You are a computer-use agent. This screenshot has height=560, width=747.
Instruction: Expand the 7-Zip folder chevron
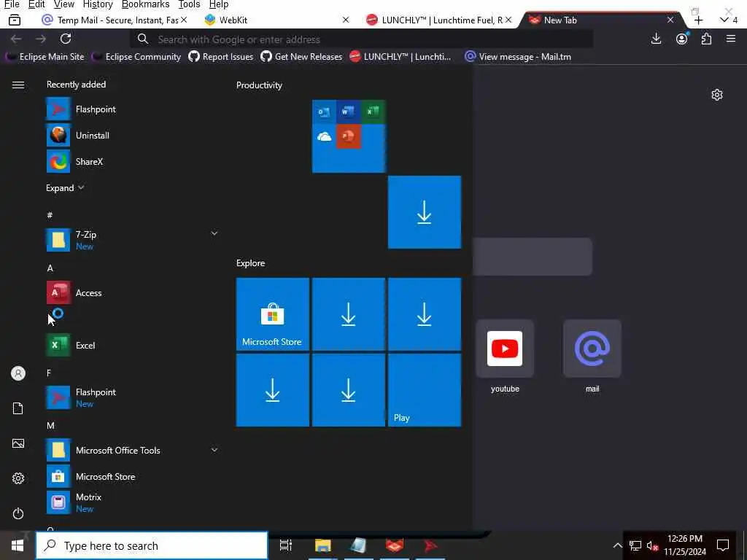[x=214, y=234]
